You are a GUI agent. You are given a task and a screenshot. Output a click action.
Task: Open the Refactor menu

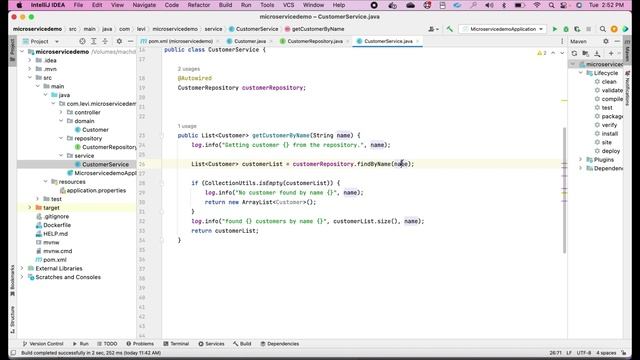199,5
